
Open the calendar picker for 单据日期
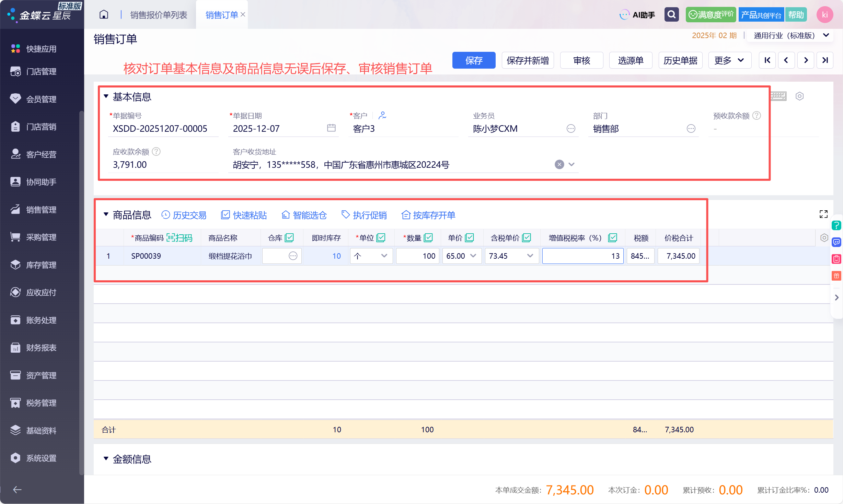click(x=331, y=128)
